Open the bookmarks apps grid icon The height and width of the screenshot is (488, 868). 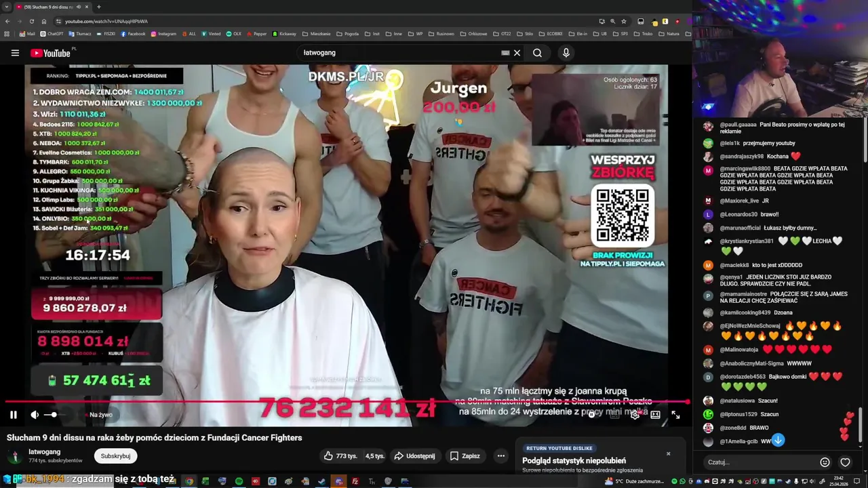point(7,34)
